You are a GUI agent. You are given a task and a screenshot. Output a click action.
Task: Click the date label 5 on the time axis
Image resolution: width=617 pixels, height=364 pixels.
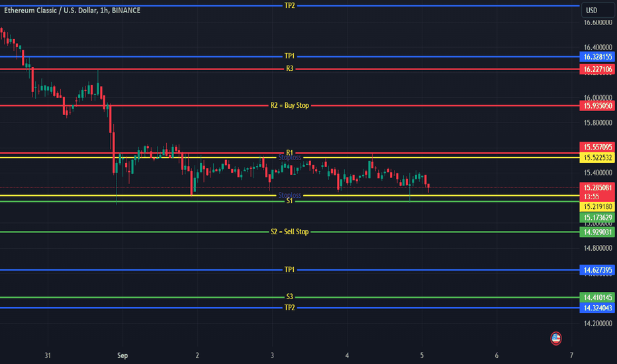(x=422, y=355)
